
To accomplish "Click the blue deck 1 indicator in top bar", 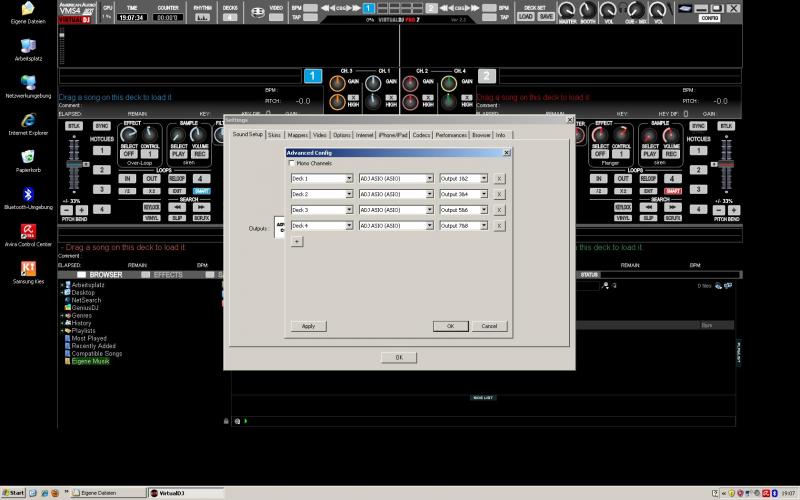I will [368, 8].
